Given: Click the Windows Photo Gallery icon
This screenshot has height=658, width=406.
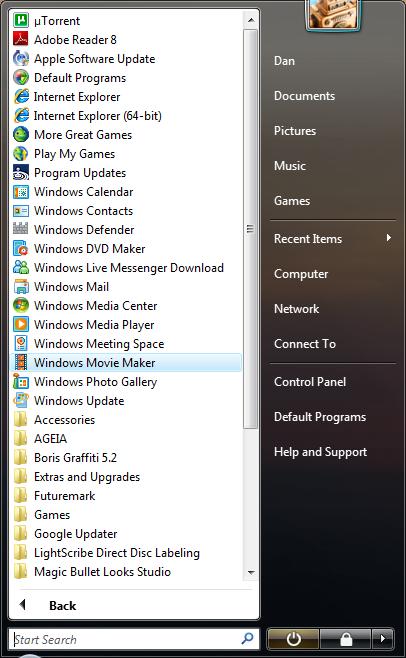Looking at the screenshot, I should pos(21,381).
